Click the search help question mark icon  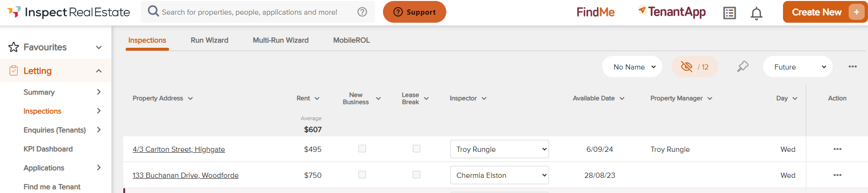(362, 12)
